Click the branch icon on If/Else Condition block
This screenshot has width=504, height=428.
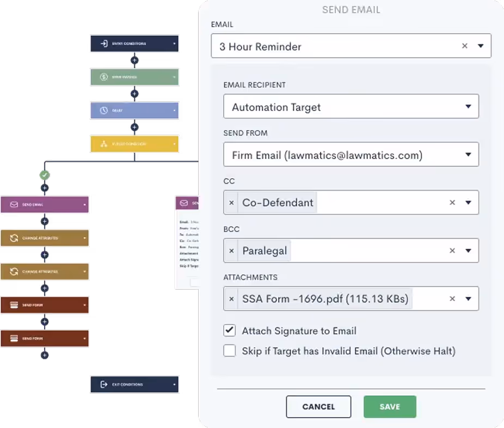(104, 144)
